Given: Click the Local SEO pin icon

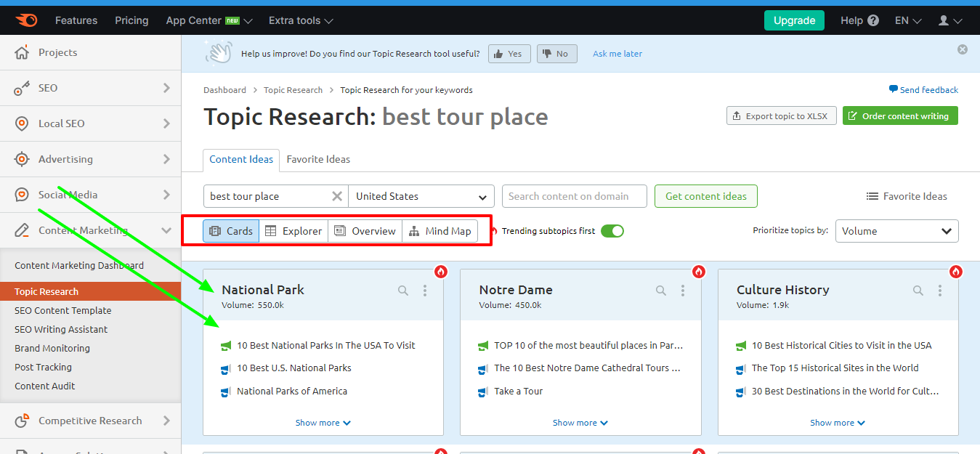Looking at the screenshot, I should click(x=22, y=123).
